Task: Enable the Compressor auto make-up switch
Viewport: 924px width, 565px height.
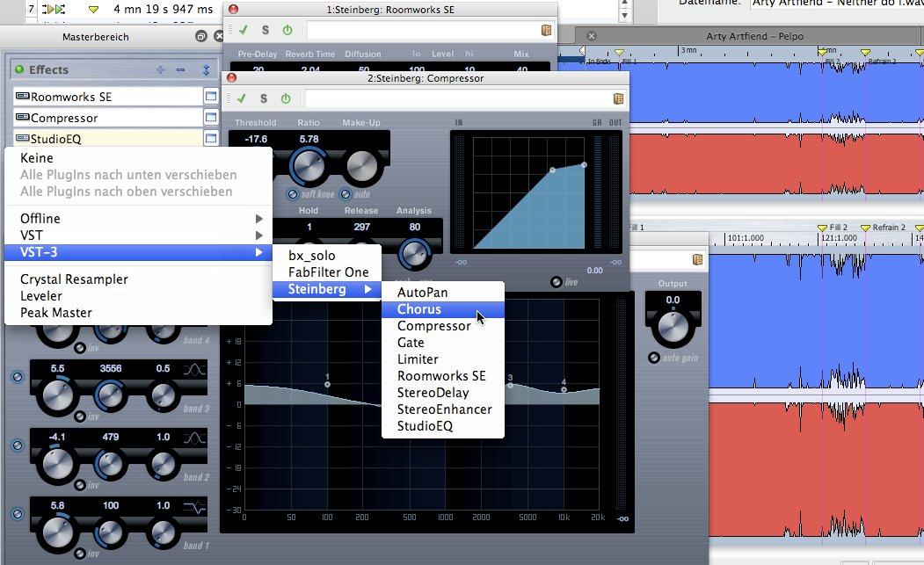Action: pyautogui.click(x=346, y=194)
